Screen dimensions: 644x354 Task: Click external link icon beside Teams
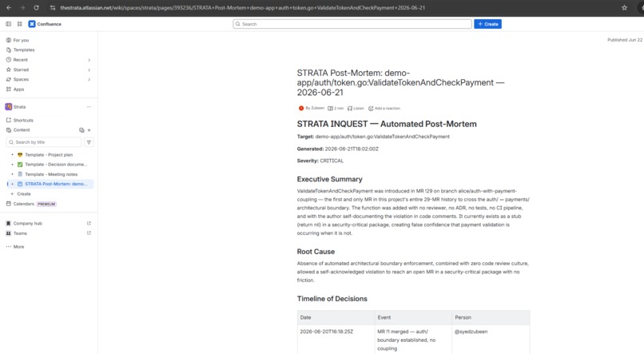89,233
